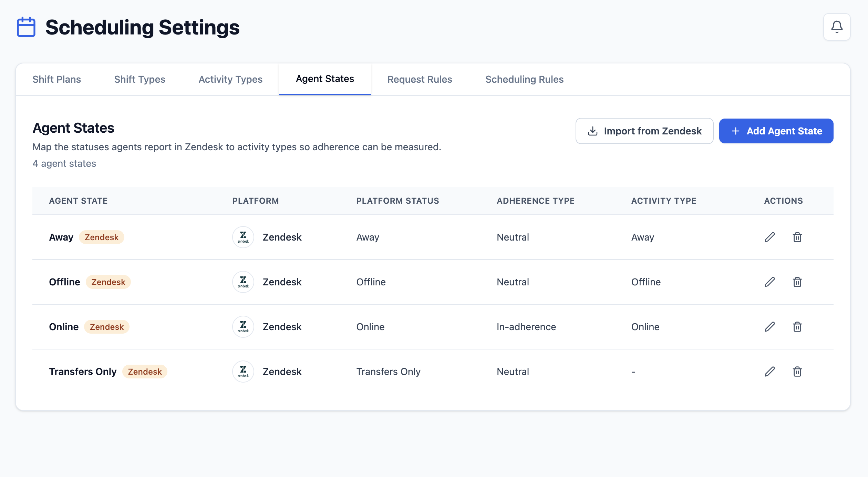868x477 pixels.
Task: Select the Transfers Only agent state name
Action: tap(83, 372)
